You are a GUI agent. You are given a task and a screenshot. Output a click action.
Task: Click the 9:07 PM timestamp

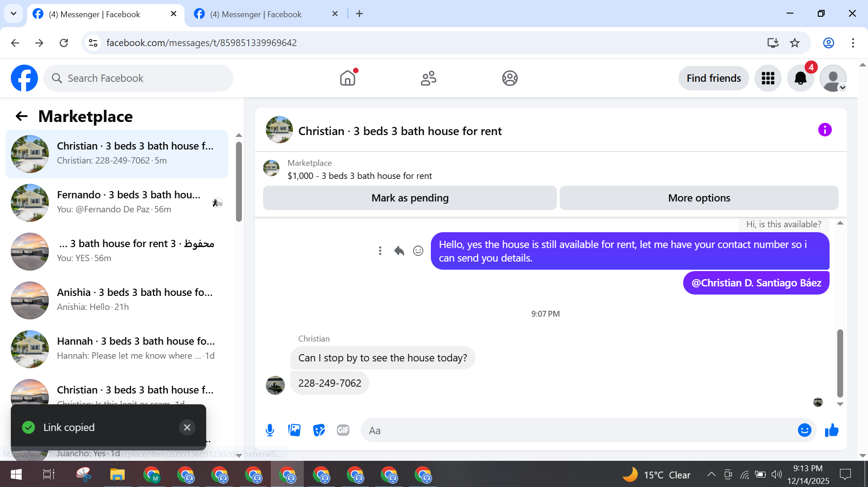[545, 314]
